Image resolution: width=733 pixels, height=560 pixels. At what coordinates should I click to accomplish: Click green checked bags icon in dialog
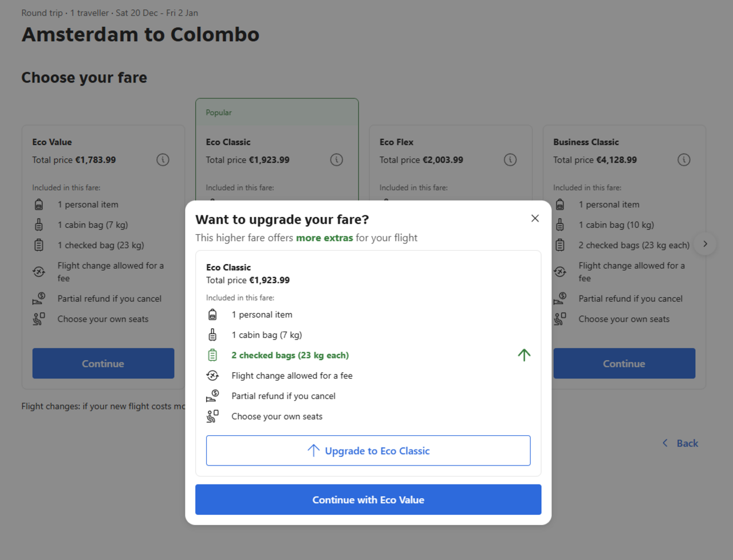pos(212,356)
